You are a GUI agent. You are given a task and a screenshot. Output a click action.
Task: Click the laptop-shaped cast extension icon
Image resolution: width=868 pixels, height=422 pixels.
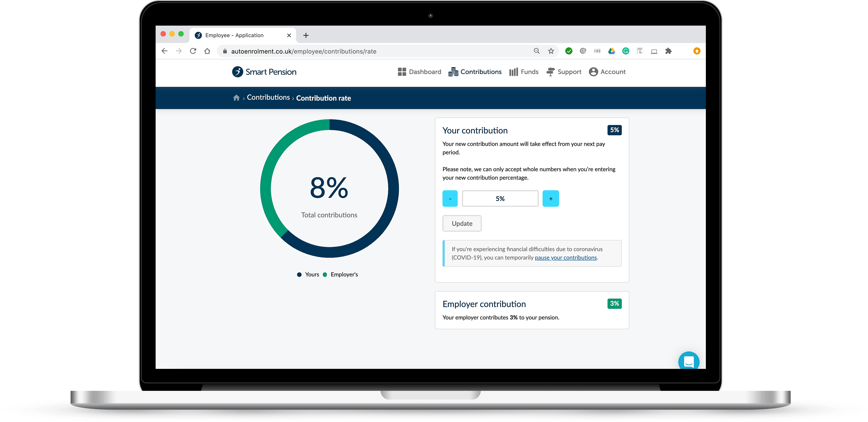pyautogui.click(x=654, y=51)
